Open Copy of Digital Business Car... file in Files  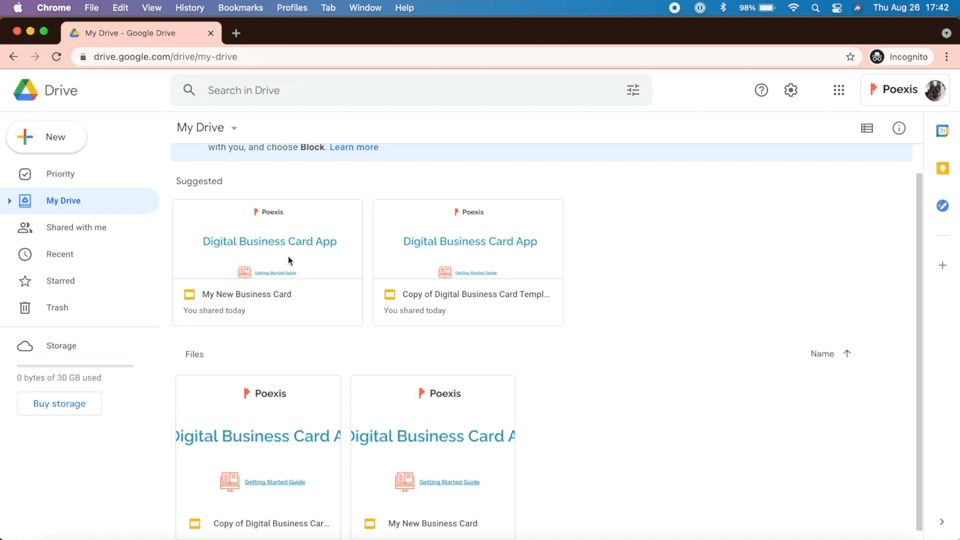(x=258, y=457)
